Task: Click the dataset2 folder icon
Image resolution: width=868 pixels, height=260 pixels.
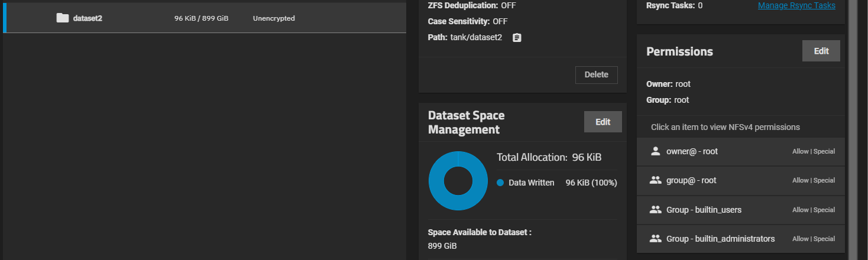Action: point(63,18)
